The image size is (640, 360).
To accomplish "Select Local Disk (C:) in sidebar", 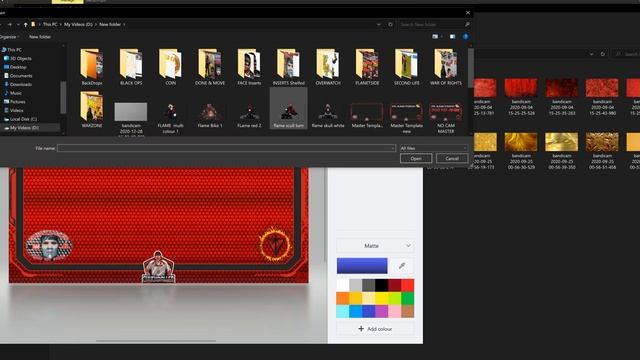I will pos(20,119).
